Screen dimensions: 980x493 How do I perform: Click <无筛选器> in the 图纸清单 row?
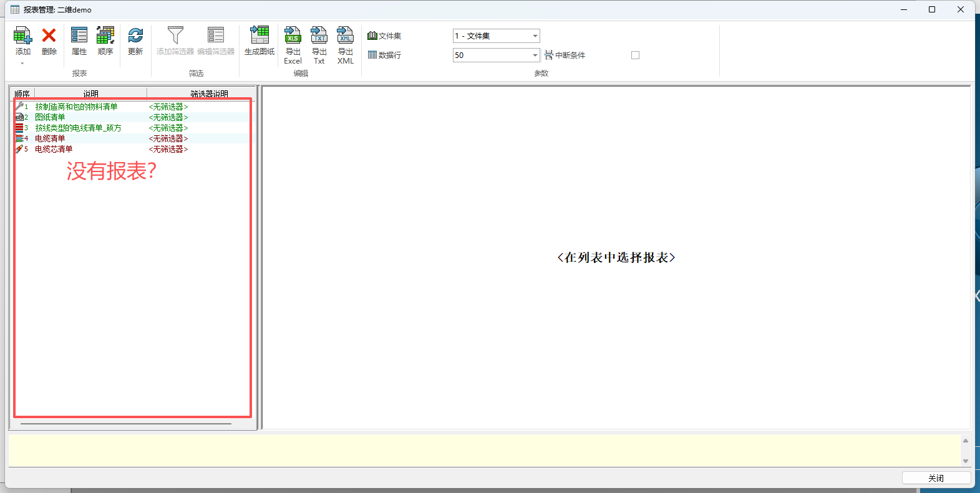tap(168, 117)
